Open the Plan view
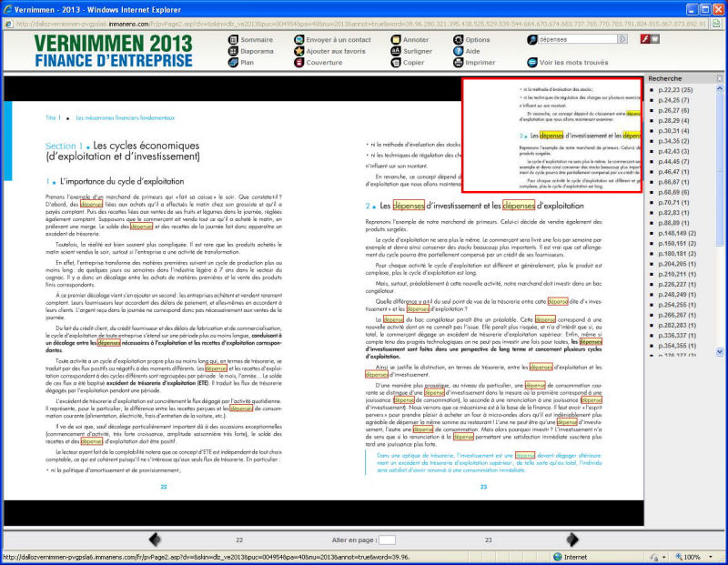Image resolution: width=728 pixels, height=565 pixels. (x=241, y=62)
